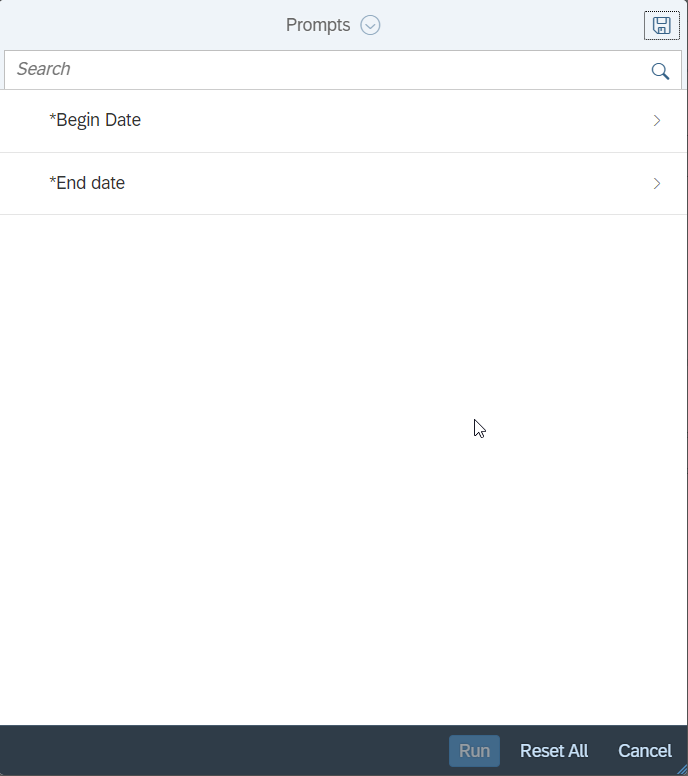
Task: Select the *End date prompt label
Action: [87, 183]
